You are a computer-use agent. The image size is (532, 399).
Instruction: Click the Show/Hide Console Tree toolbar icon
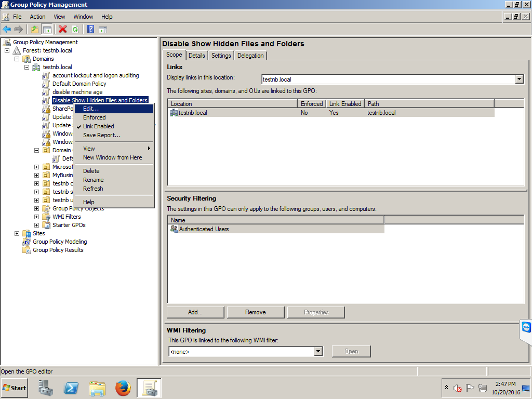47,29
